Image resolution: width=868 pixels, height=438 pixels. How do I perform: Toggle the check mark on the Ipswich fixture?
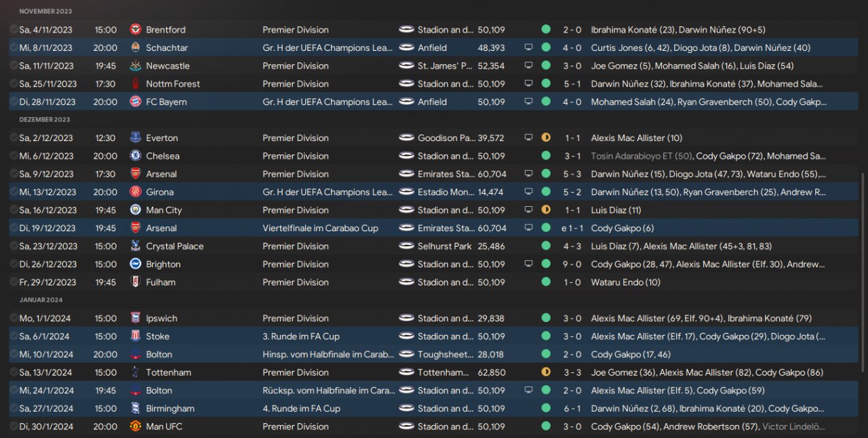pos(14,318)
